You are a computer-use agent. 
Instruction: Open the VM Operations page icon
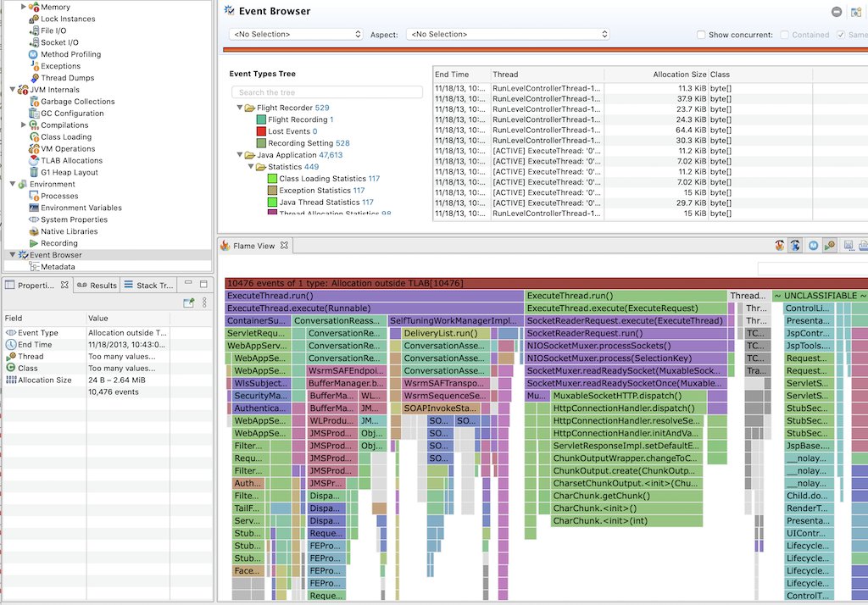tap(34, 148)
